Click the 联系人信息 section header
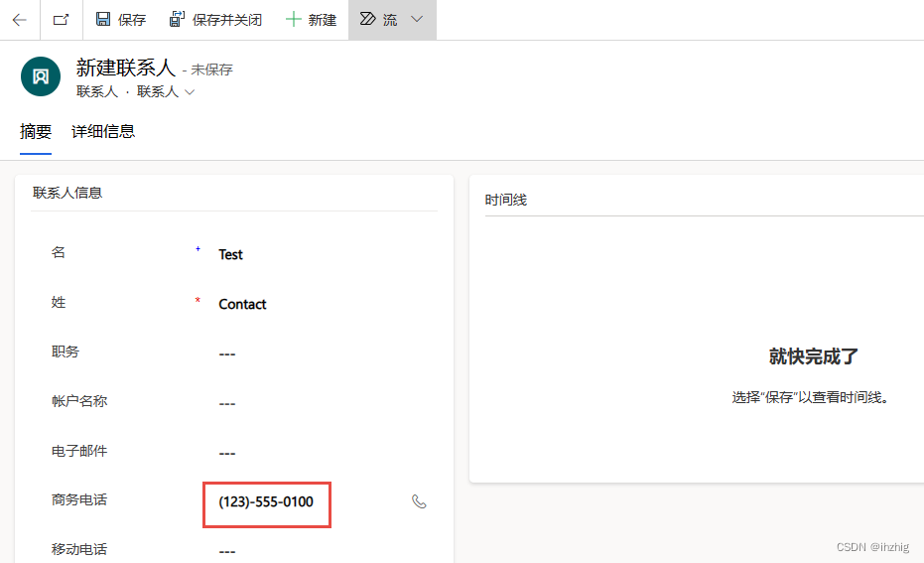The height and width of the screenshot is (563, 924). [67, 193]
